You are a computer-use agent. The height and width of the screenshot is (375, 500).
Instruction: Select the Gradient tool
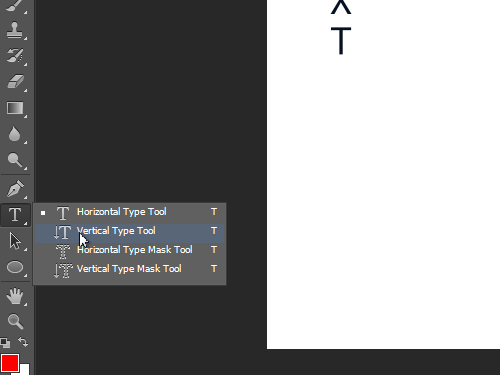click(15, 108)
